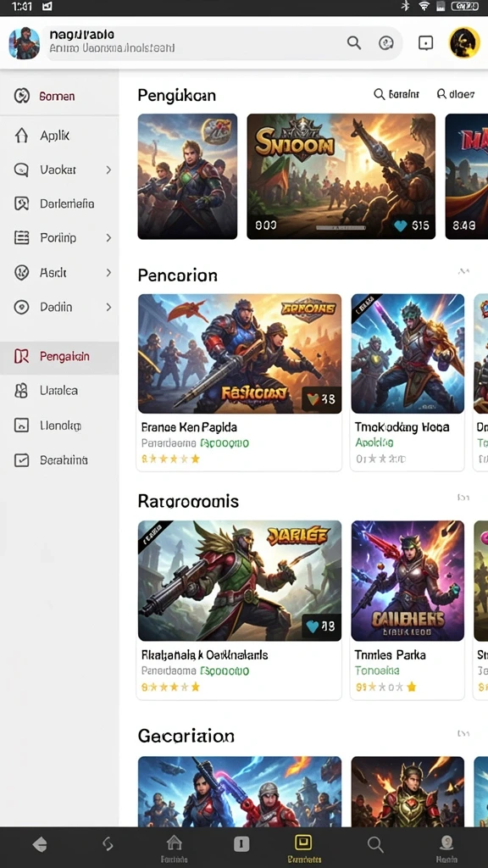Open more for Gecoriaion section
The image size is (488, 868).
point(463,733)
